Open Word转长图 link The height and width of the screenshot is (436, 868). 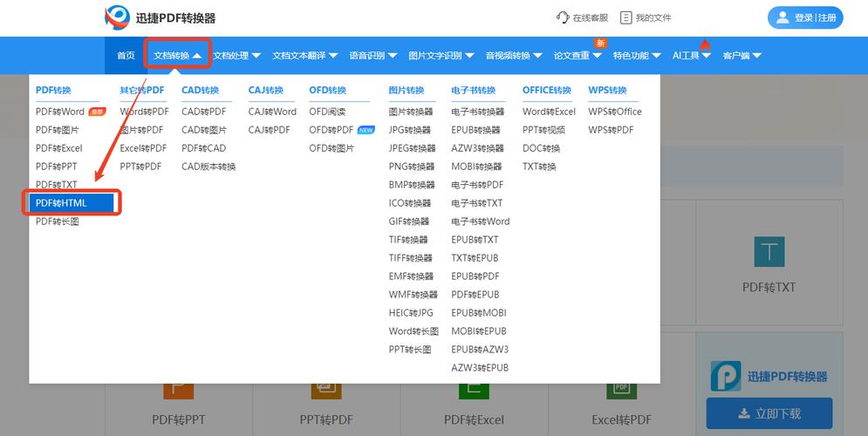pyautogui.click(x=413, y=330)
